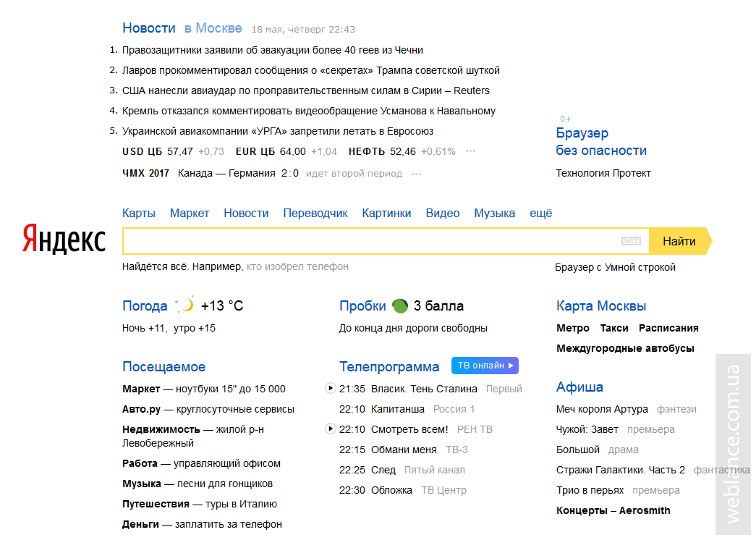
Task: Open Картинки service tab
Action: point(386,214)
